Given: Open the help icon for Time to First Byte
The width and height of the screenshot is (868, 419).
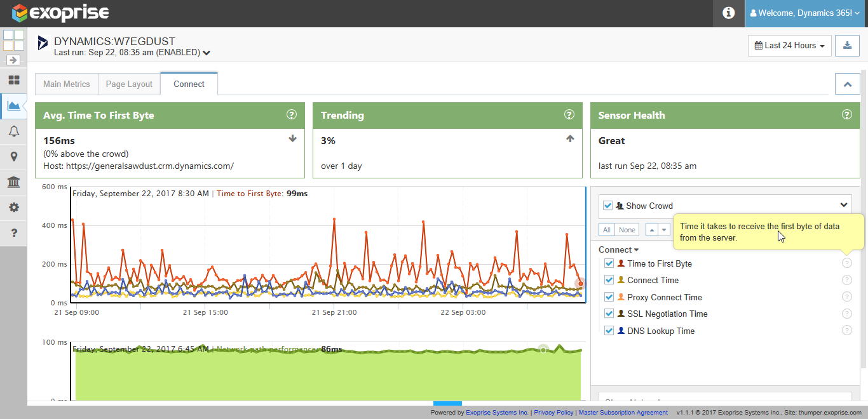Looking at the screenshot, I should pyautogui.click(x=846, y=263).
